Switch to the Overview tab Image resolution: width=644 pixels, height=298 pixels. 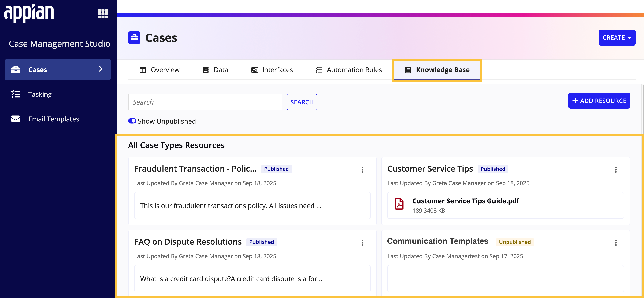click(x=160, y=70)
